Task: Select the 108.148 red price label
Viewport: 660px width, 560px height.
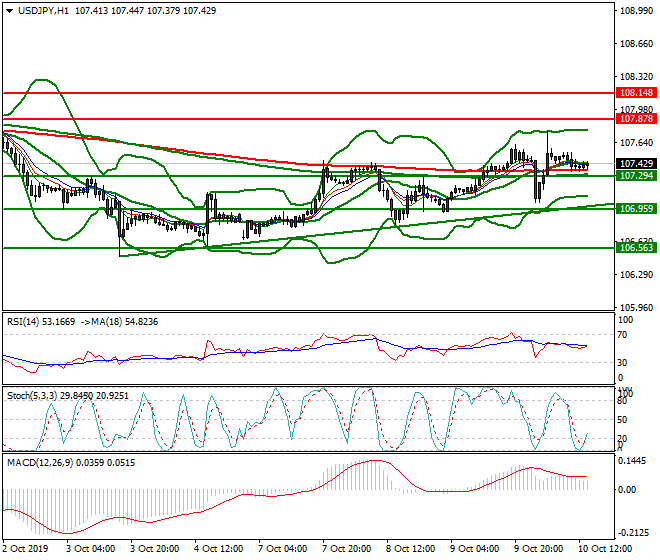Action: (636, 93)
